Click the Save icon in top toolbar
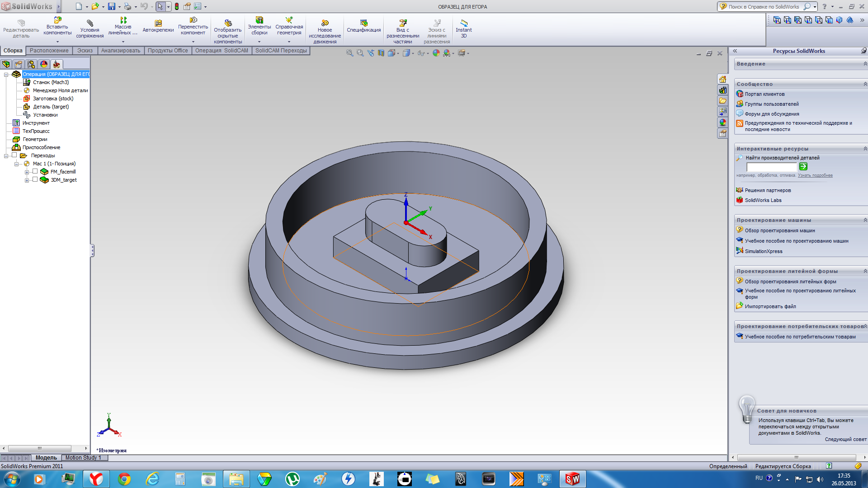Viewport: 868px width, 488px height. click(x=111, y=6)
